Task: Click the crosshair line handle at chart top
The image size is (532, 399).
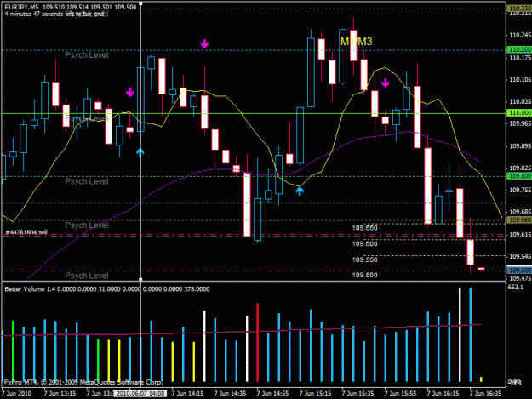Action: pyautogui.click(x=140, y=3)
